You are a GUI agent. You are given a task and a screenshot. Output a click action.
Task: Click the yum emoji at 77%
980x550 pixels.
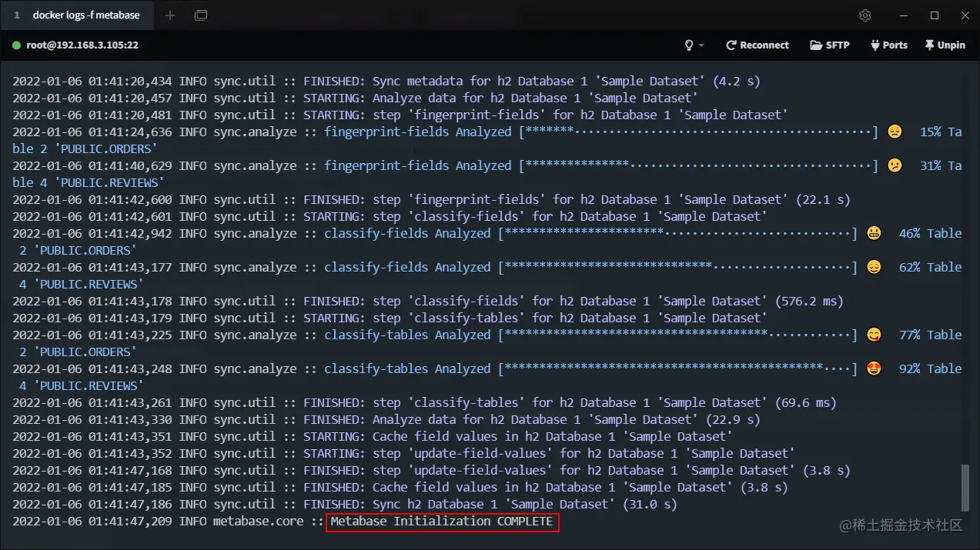(x=874, y=335)
